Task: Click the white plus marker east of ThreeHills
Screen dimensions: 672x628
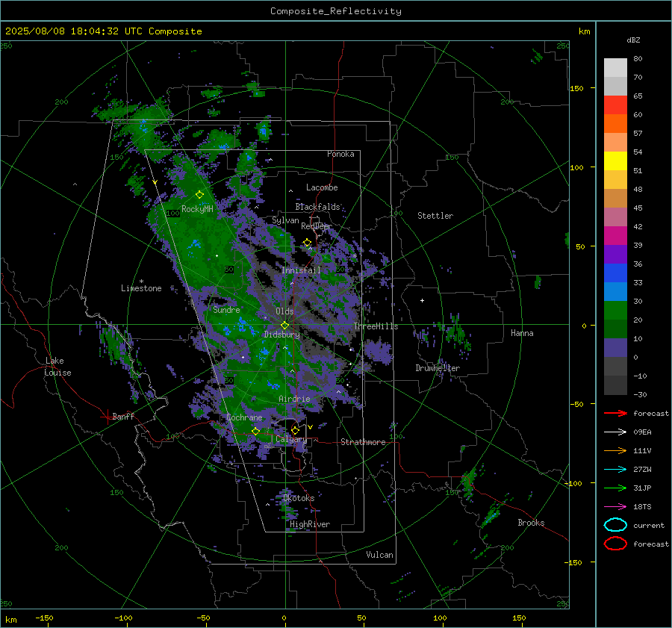Action: pyautogui.click(x=422, y=300)
